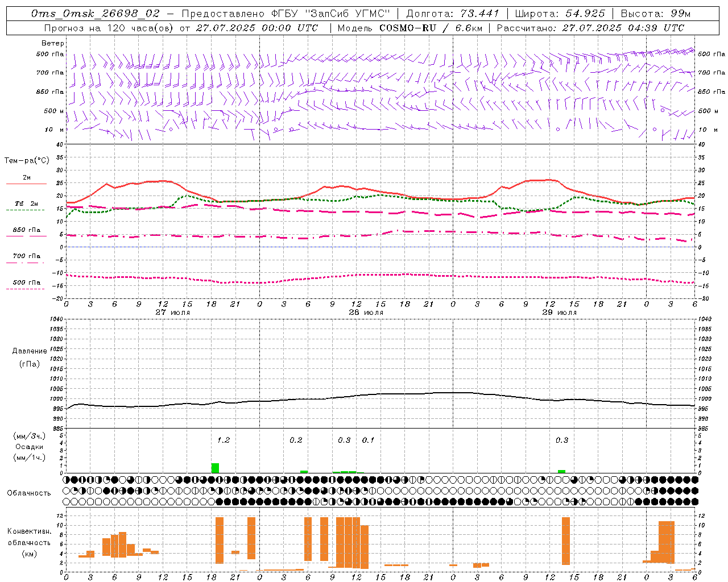The image size is (728, 582).
Task: Click the Широта: 54.925 header field
Action: pos(560,14)
